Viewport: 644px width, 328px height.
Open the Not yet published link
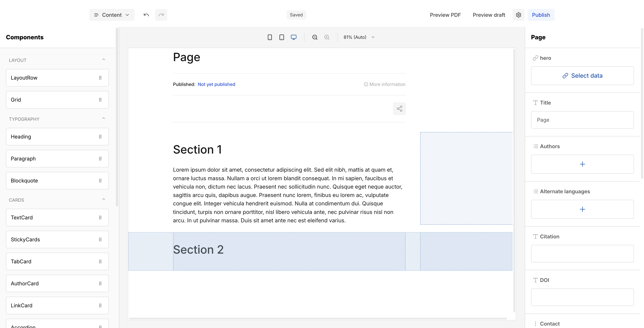click(x=216, y=84)
